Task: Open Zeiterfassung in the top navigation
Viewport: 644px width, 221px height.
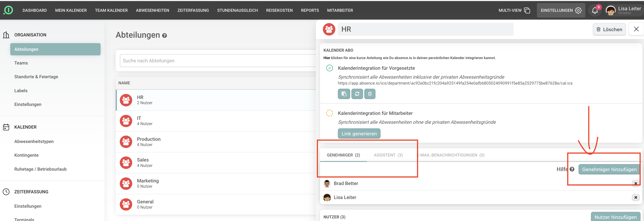Action: click(193, 10)
